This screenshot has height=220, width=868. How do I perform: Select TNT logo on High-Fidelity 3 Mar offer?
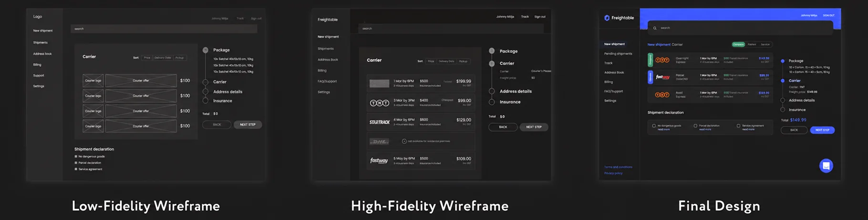click(380, 103)
